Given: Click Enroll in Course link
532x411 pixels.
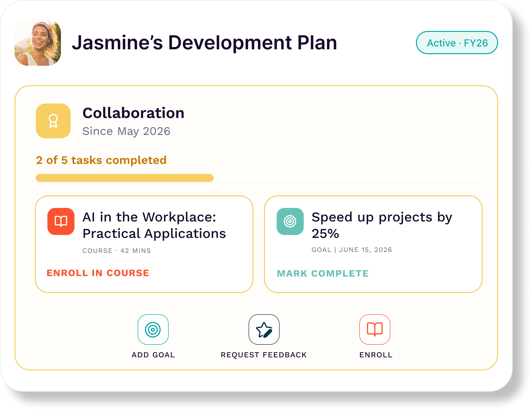Looking at the screenshot, I should pyautogui.click(x=98, y=273).
